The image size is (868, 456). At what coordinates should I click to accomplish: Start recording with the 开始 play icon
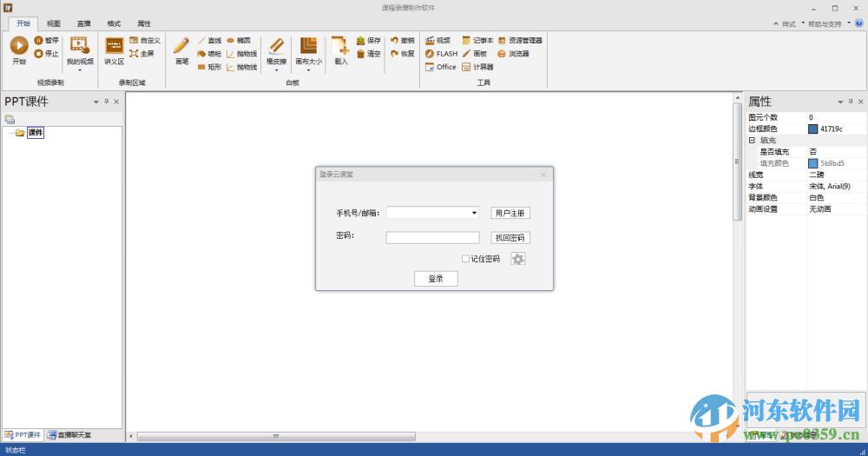coord(19,46)
